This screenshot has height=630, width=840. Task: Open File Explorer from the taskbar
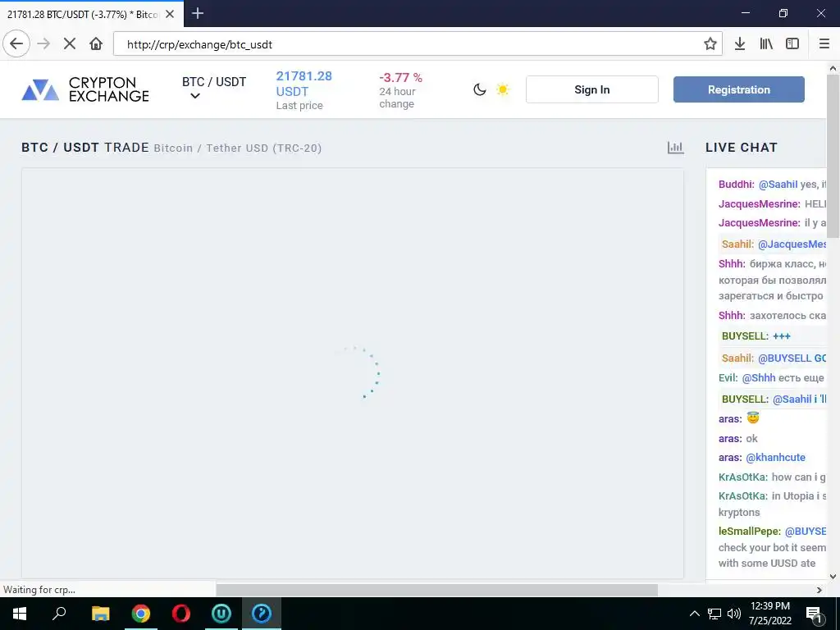100,614
